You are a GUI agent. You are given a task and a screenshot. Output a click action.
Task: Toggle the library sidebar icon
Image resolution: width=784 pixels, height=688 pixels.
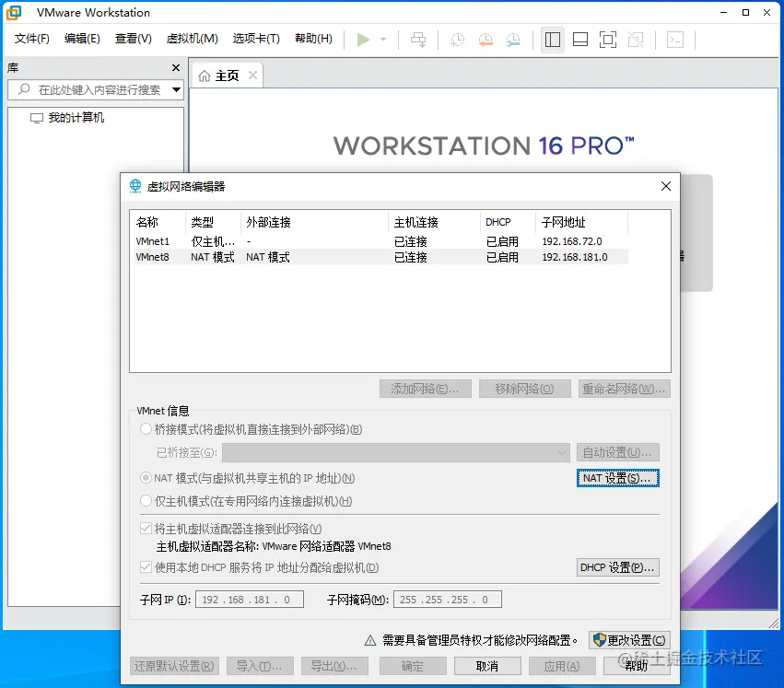553,40
